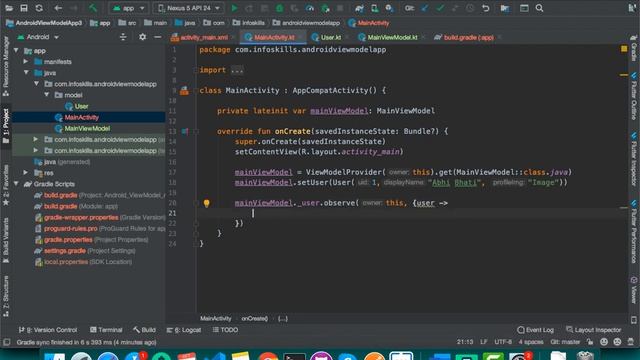Open the Profiler gauge icon in toolbar
This screenshot has width=640, height=360.
(x=310, y=8)
